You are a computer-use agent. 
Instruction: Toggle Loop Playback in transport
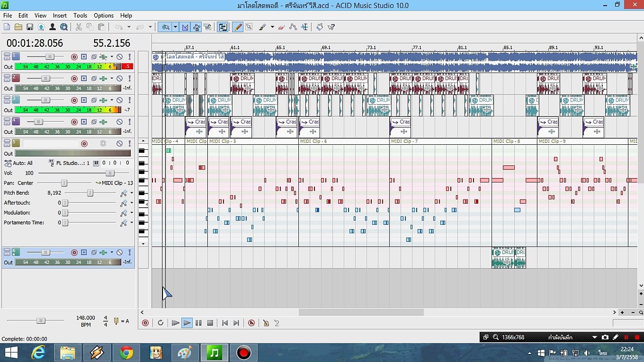(160, 323)
